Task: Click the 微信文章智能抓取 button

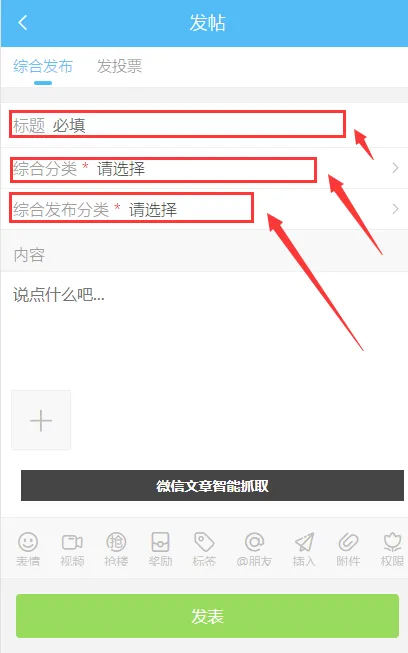Action: coord(212,486)
